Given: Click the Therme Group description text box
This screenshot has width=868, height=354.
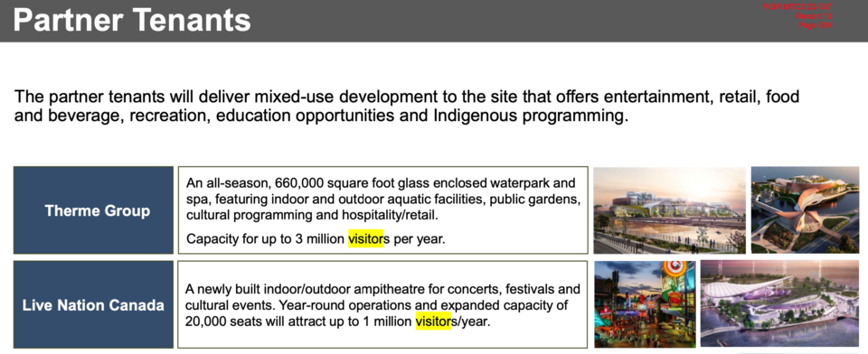Looking at the screenshot, I should coord(382,210).
